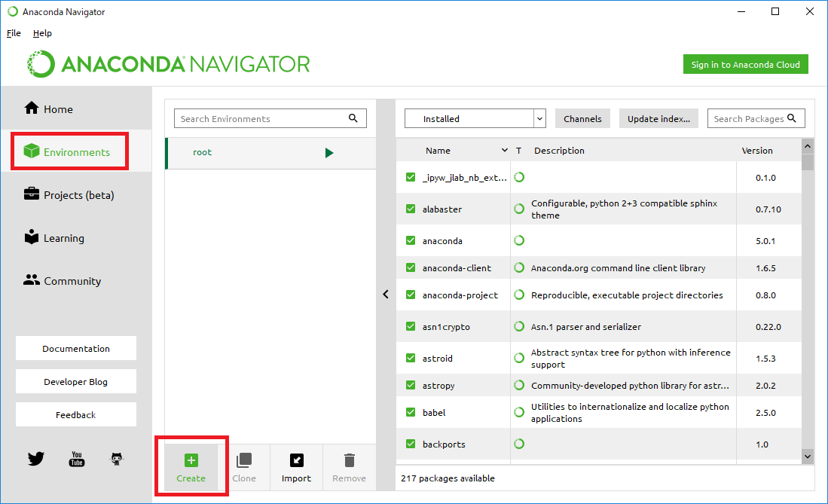Open Projects (beta) section
The width and height of the screenshot is (828, 504).
69,195
